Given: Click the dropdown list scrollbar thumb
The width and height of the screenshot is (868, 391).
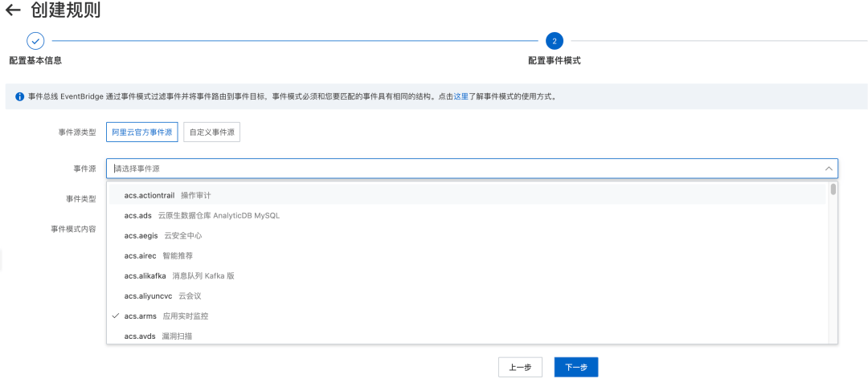Looking at the screenshot, I should pyautogui.click(x=833, y=189).
